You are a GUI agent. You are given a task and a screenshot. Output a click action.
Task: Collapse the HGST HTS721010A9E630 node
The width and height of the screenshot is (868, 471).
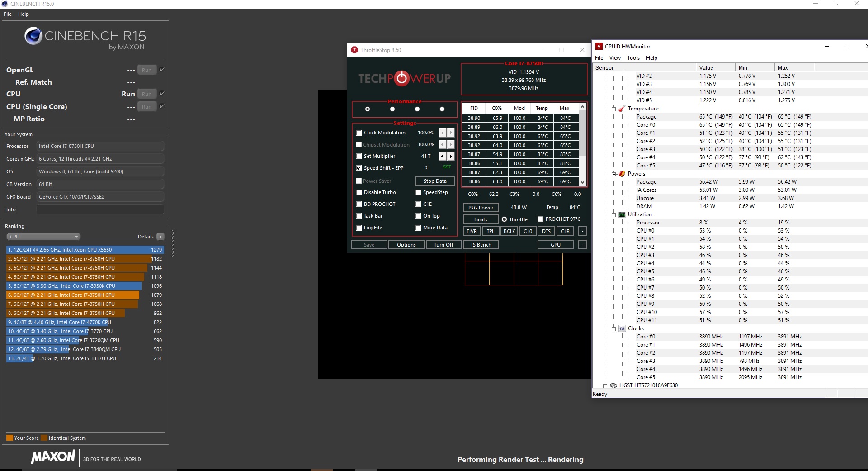[605, 386]
